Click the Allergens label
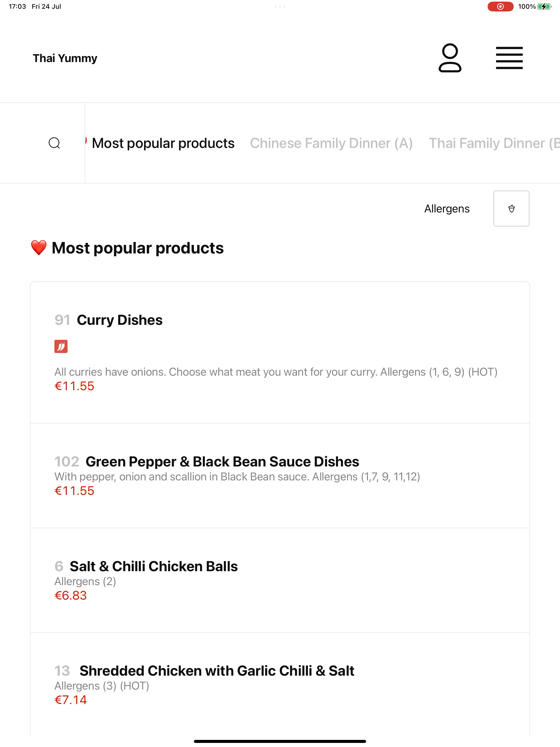Screen dimensions: 560x747 pos(447,209)
